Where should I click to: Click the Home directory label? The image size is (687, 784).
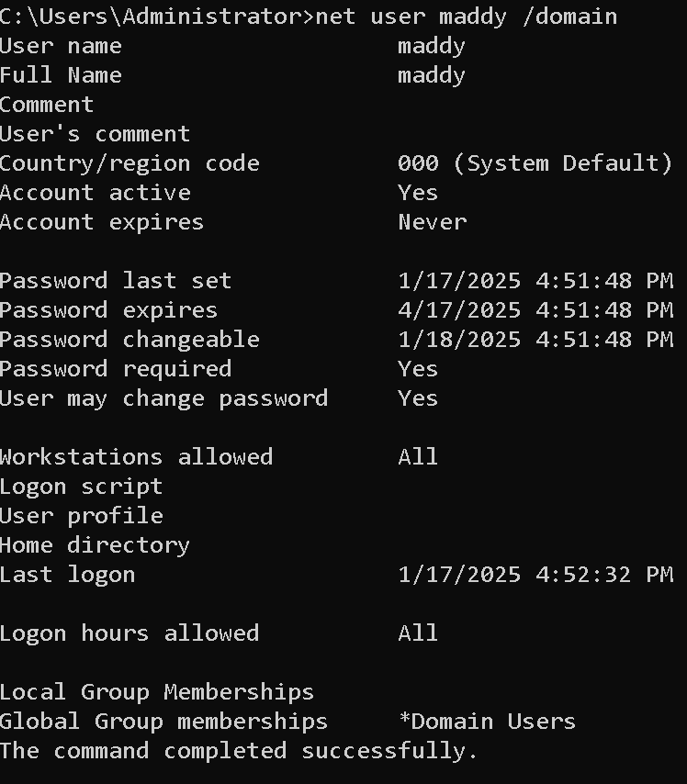click(96, 546)
